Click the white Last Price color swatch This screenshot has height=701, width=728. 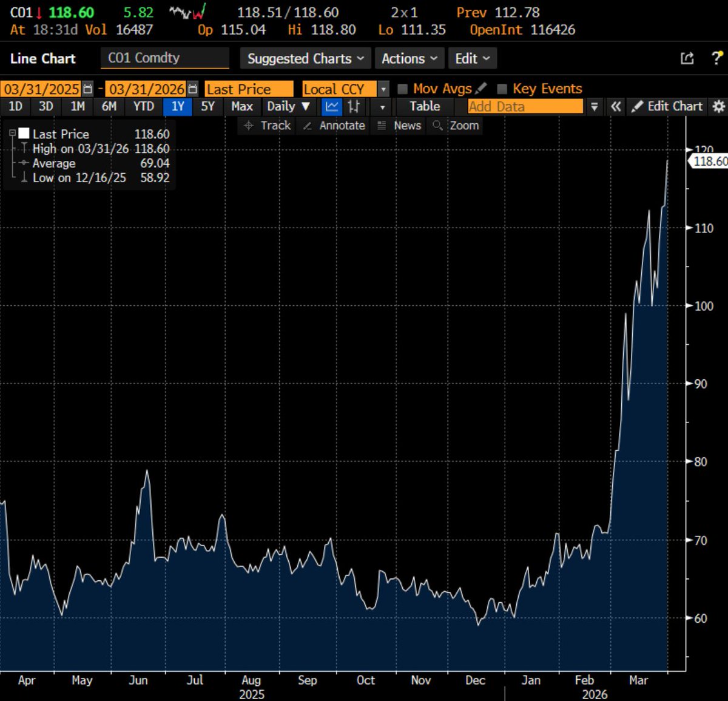(x=24, y=134)
